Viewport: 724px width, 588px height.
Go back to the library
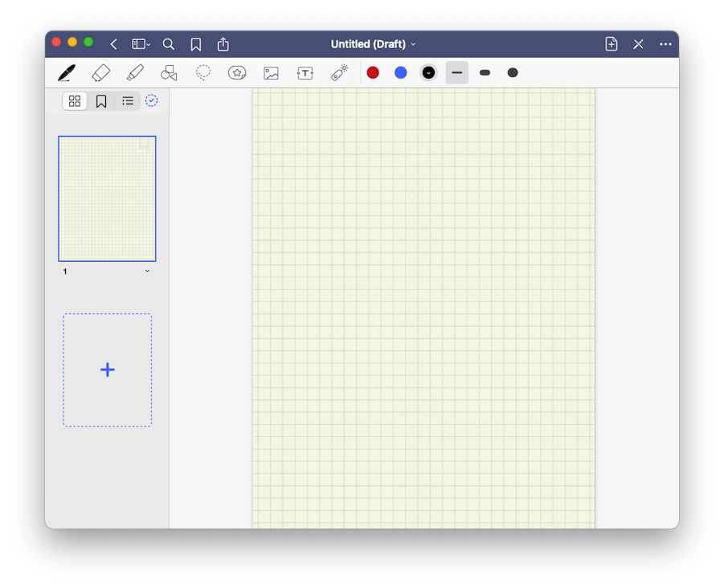coord(113,44)
